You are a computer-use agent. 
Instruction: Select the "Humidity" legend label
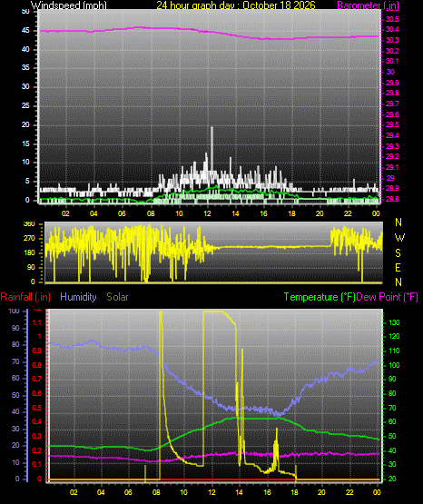coord(78,297)
